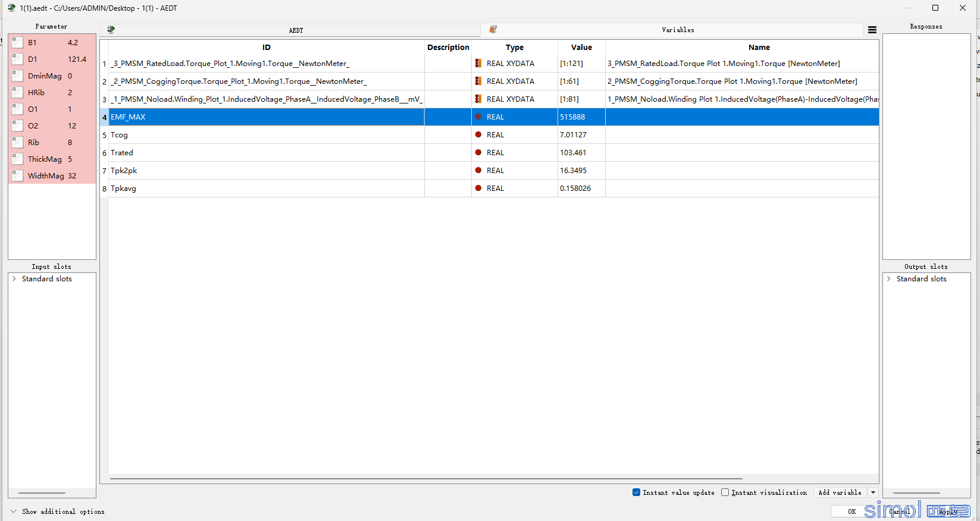
Task: Click the WidthMag parameter icon
Action: [x=18, y=175]
